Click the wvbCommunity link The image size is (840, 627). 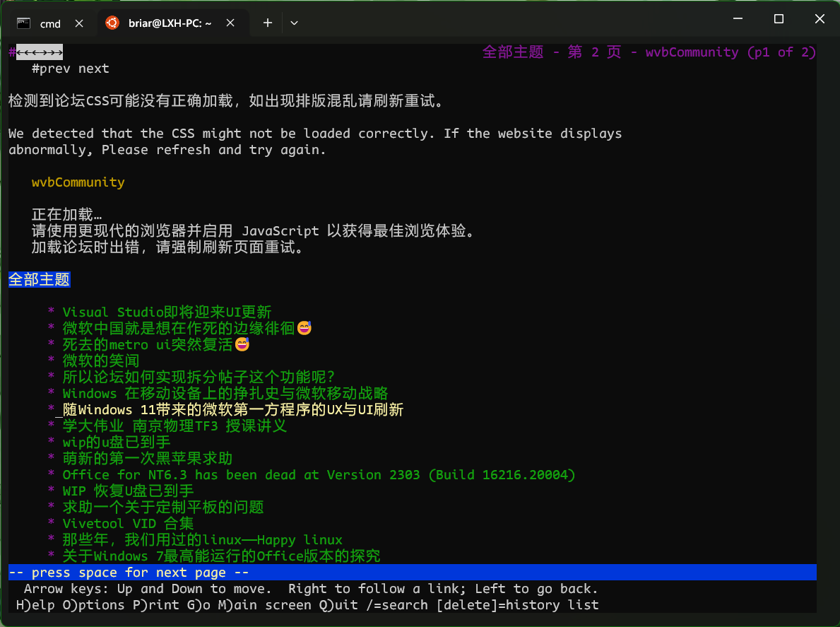[x=78, y=182]
